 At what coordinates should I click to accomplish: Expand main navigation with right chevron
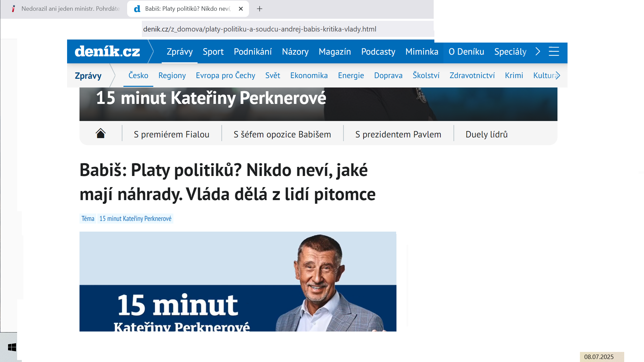coord(538,51)
